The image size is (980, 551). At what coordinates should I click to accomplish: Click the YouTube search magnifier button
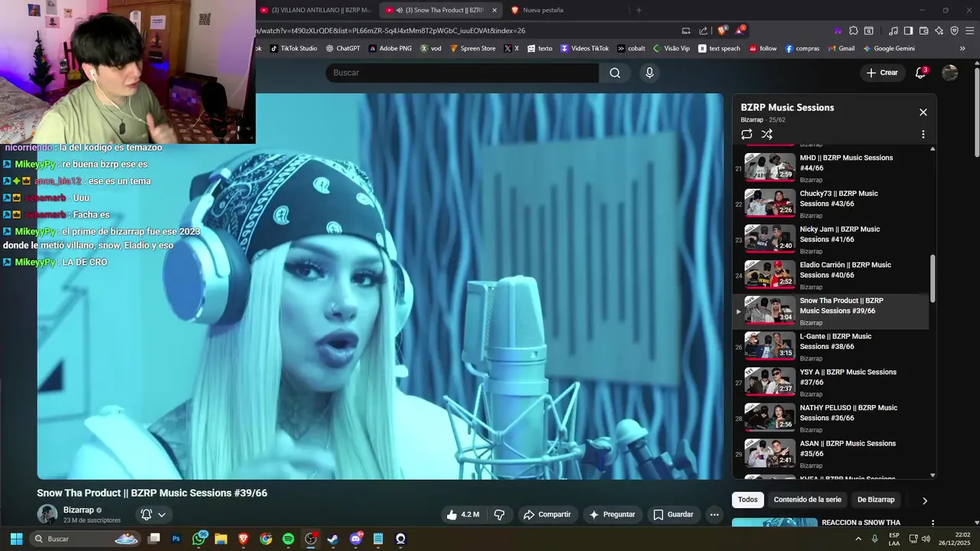point(615,73)
